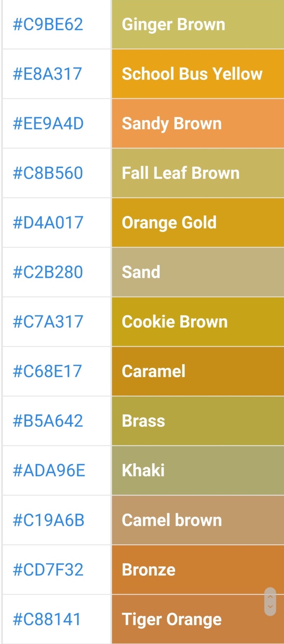284x644 pixels.
Task: Select the Orange Gold color swatch
Action: (x=198, y=223)
